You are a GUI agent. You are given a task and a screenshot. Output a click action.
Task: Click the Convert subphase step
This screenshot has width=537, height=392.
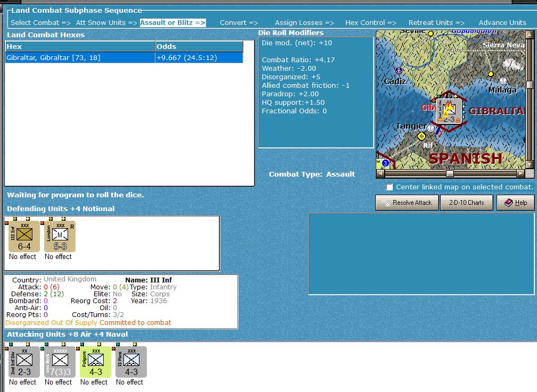(x=239, y=22)
